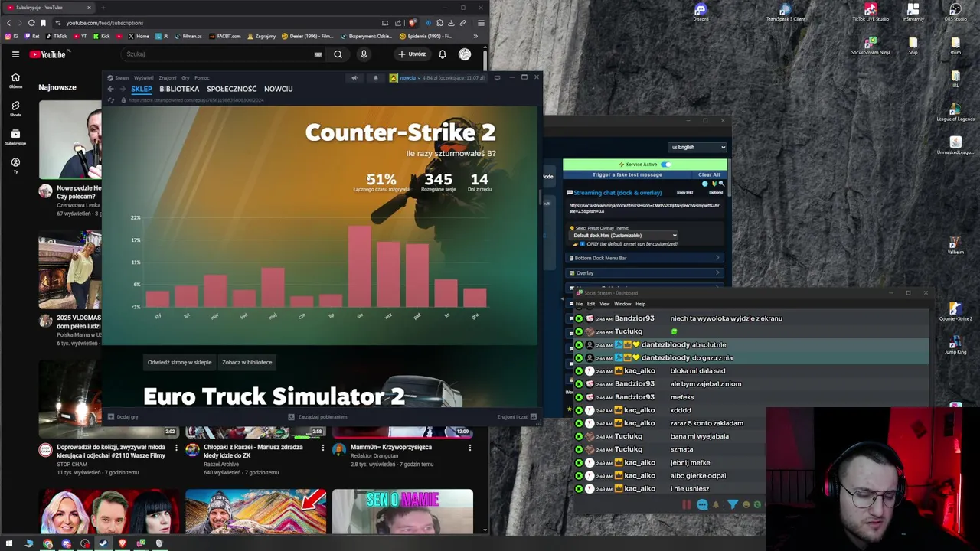This screenshot has width=980, height=551.
Task: Click the Steam back navigation arrow
Action: pyautogui.click(x=110, y=89)
